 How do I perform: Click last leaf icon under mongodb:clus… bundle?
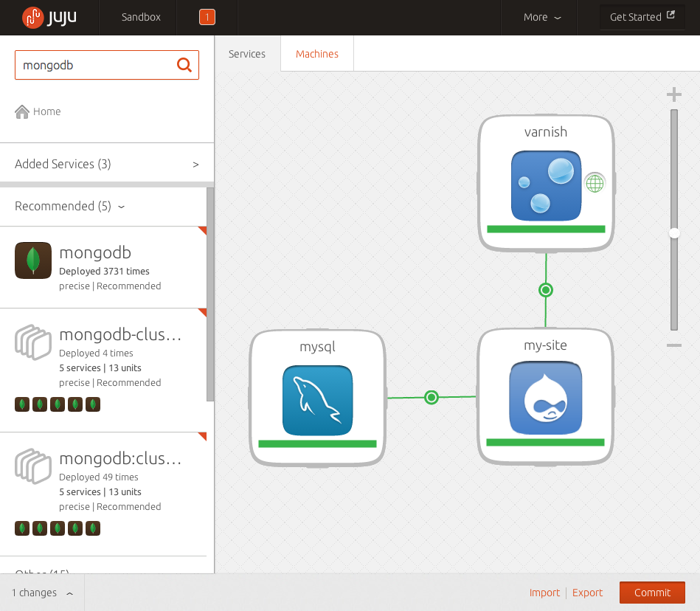[x=93, y=528]
